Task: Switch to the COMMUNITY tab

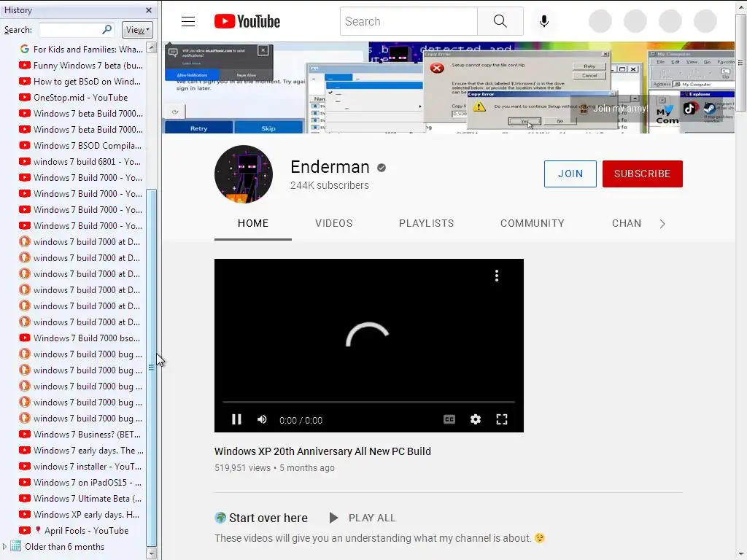Action: point(532,223)
